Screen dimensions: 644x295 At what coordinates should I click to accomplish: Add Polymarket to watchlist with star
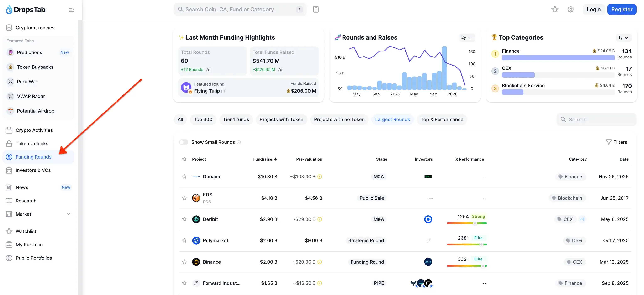(x=184, y=241)
